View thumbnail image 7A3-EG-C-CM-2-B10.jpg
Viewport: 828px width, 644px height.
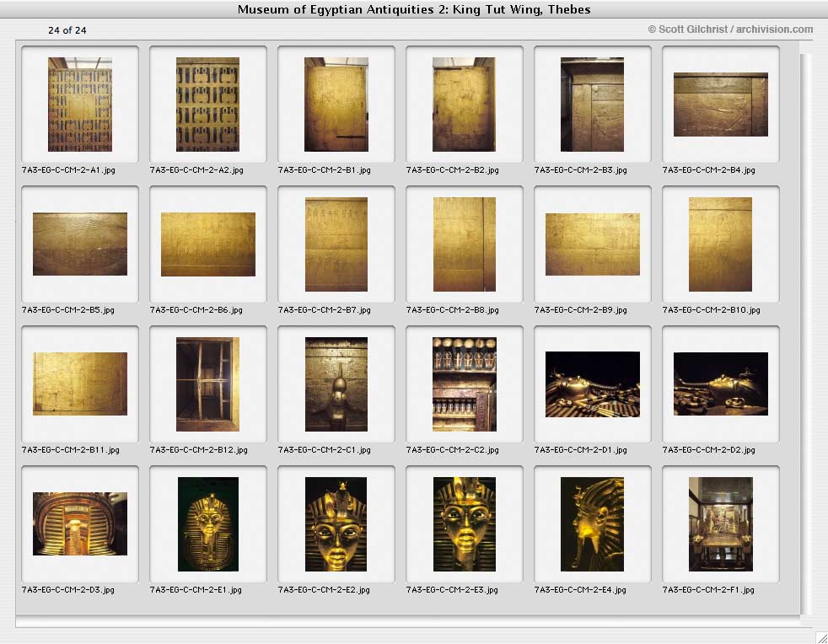click(720, 244)
